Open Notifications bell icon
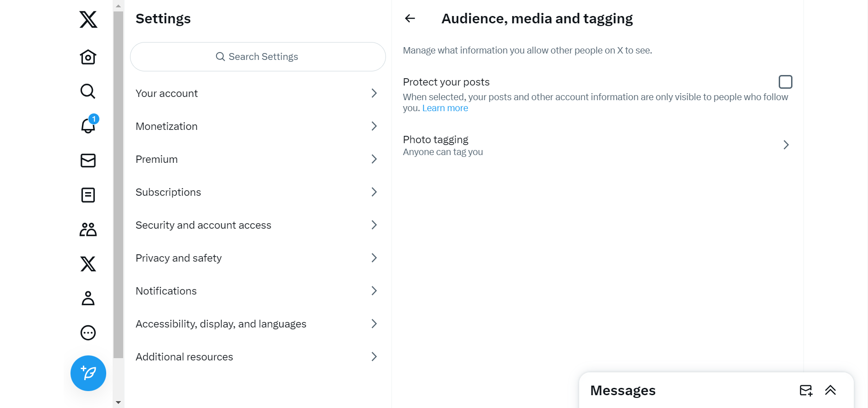 click(88, 126)
